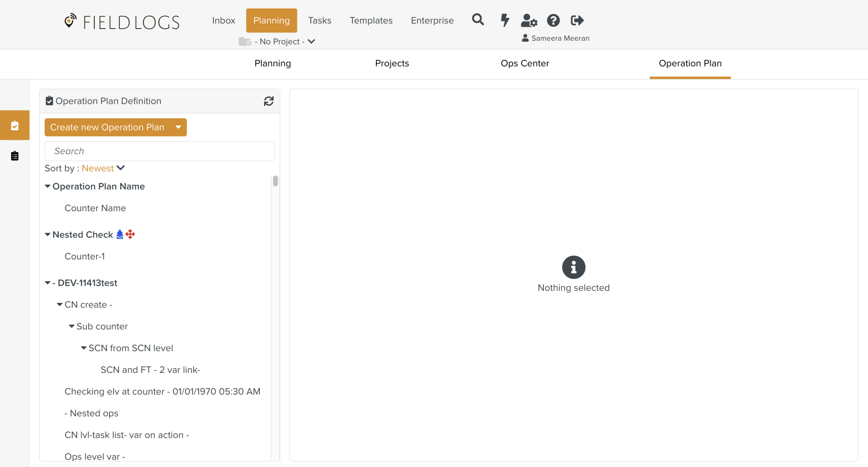
Task: Open the user settings gear icon
Action: [529, 21]
